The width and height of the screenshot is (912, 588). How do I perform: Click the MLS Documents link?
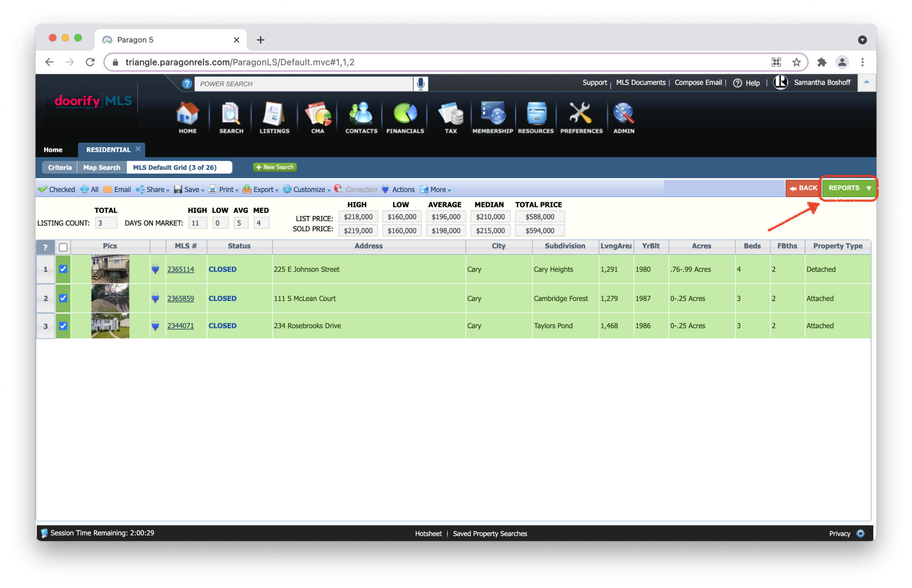640,82
